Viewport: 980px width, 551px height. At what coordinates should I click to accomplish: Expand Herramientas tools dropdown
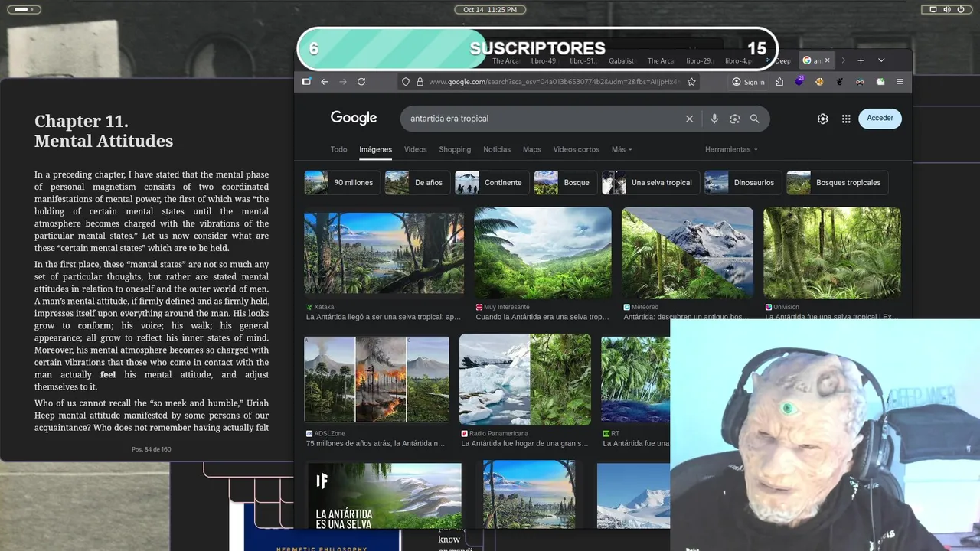click(x=731, y=149)
